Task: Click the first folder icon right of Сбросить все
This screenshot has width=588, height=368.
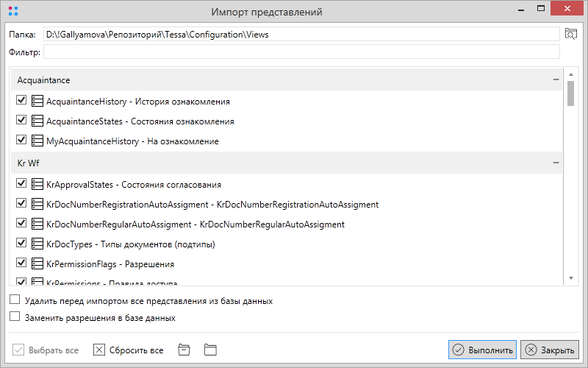Action: tap(184, 350)
